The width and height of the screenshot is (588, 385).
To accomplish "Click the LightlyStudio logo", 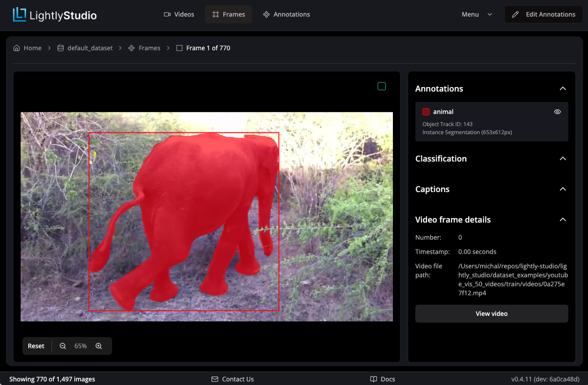I will [x=55, y=15].
